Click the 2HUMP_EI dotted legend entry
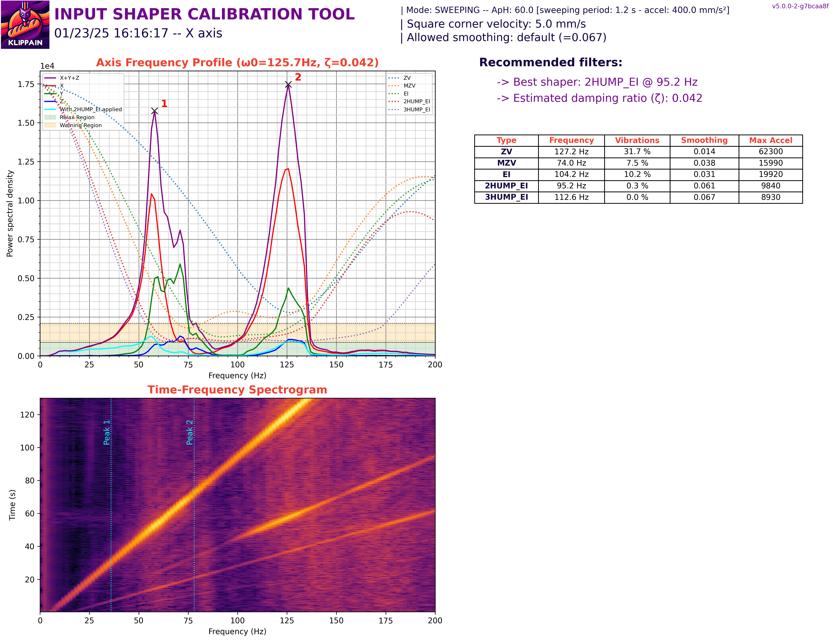833x644 pixels. 416,101
